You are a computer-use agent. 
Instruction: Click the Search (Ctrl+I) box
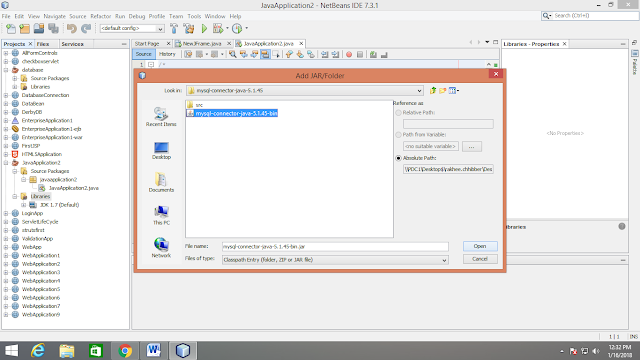[594, 16]
